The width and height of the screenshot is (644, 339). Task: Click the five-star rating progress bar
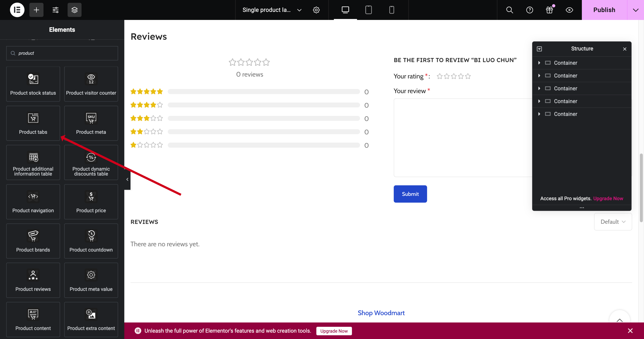point(264,92)
